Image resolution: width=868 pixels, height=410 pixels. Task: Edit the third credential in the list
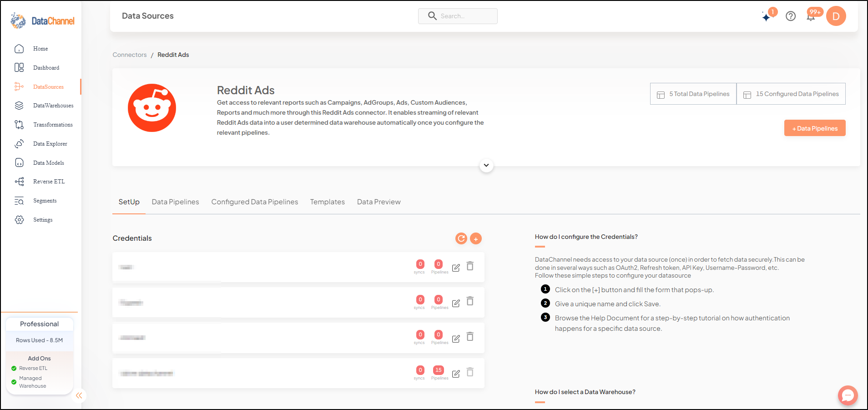click(456, 339)
